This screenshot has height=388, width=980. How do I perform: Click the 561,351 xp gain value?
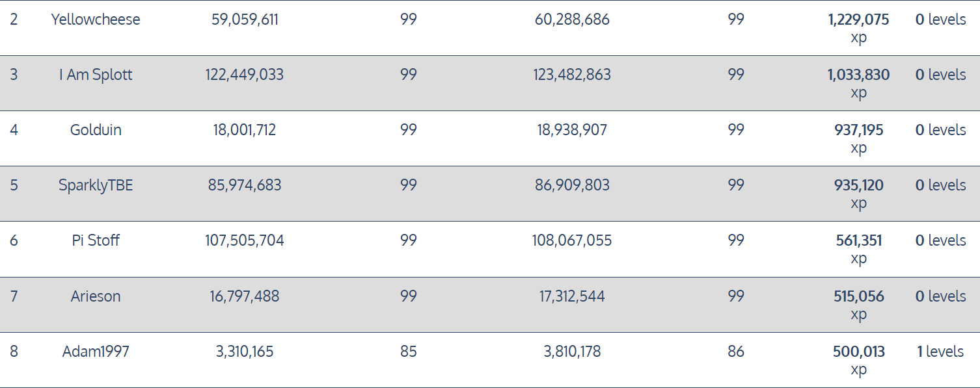pos(859,249)
